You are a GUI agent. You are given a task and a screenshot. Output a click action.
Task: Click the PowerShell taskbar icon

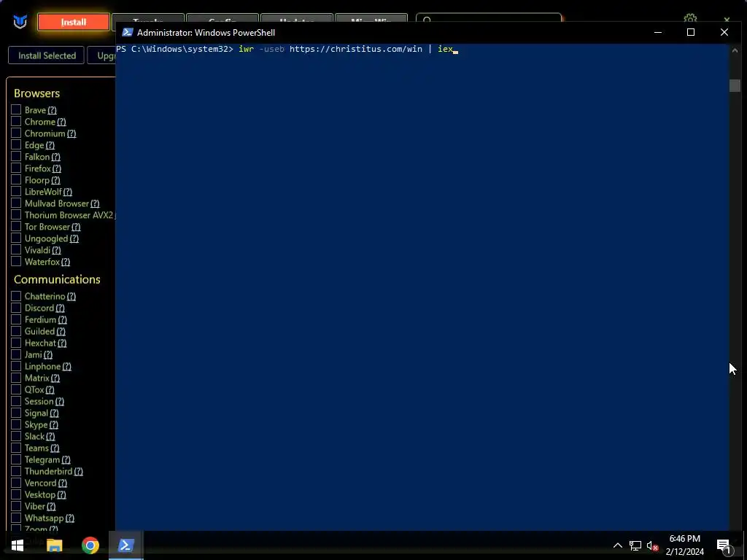pos(125,545)
